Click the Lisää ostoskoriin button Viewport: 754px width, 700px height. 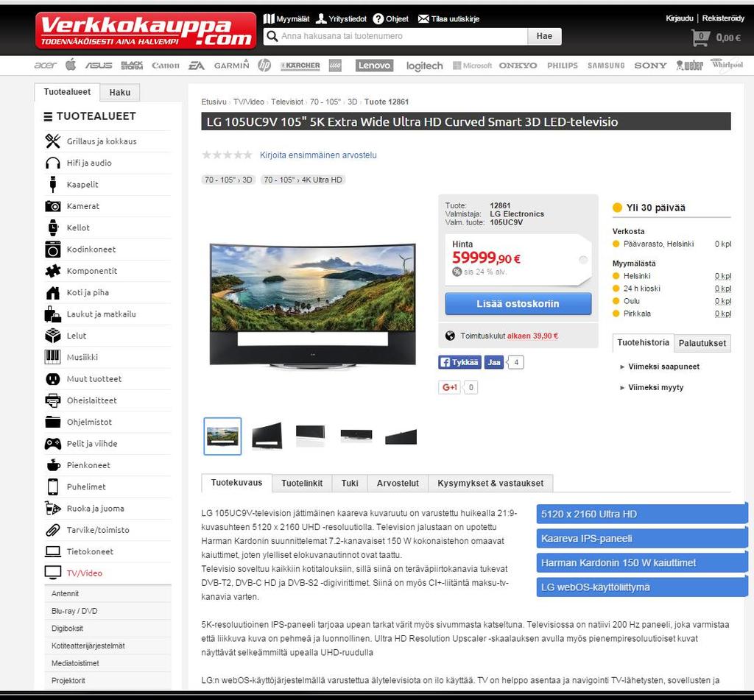click(x=518, y=304)
